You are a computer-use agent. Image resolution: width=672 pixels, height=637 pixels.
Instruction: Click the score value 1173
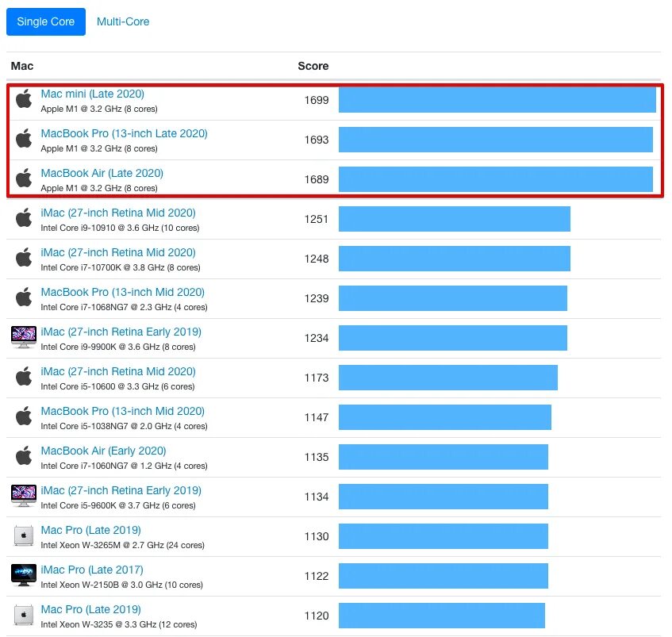[x=317, y=378]
